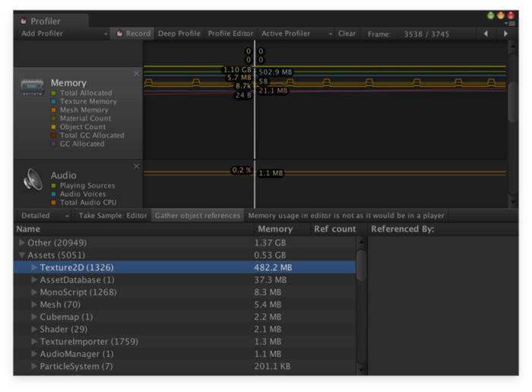Close the Audio profiler module
Viewport: 532px width, 392px height.
(137, 166)
